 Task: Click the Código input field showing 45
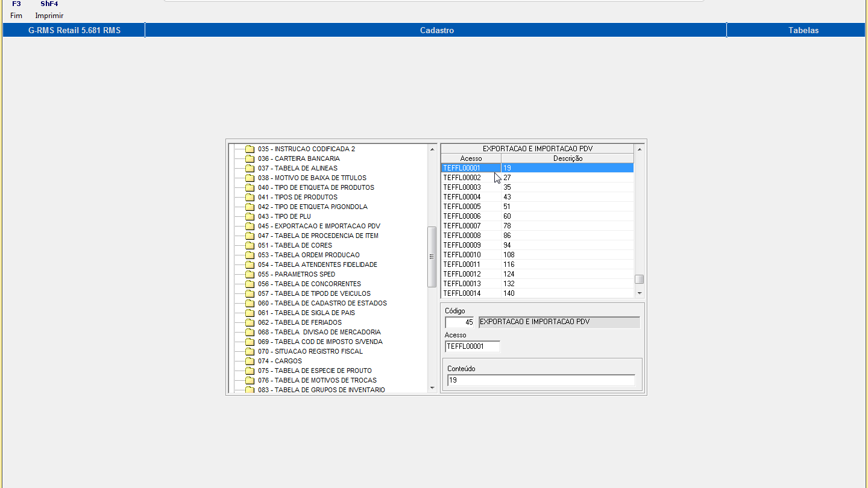[460, 322]
